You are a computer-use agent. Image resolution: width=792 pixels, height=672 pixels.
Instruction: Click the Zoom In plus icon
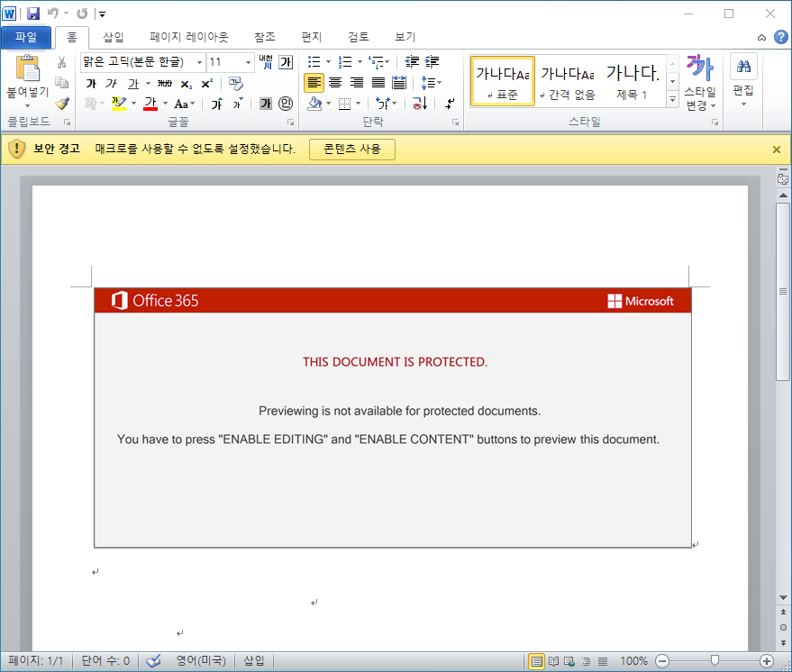(766, 661)
